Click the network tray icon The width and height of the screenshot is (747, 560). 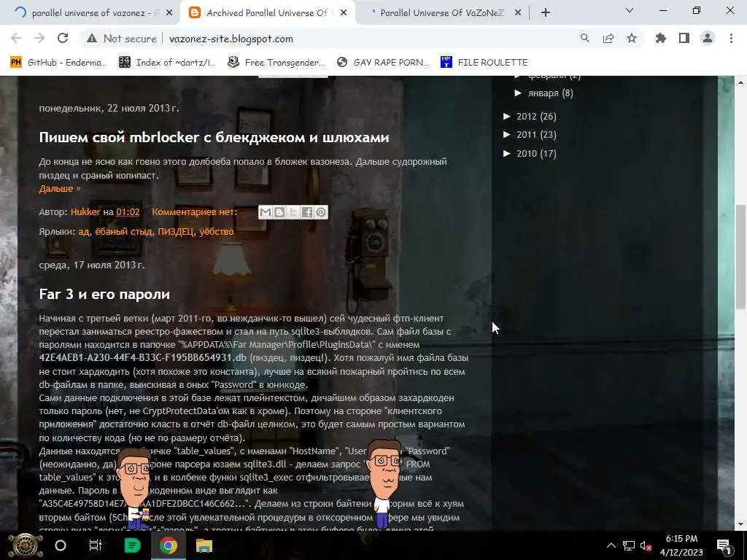628,545
